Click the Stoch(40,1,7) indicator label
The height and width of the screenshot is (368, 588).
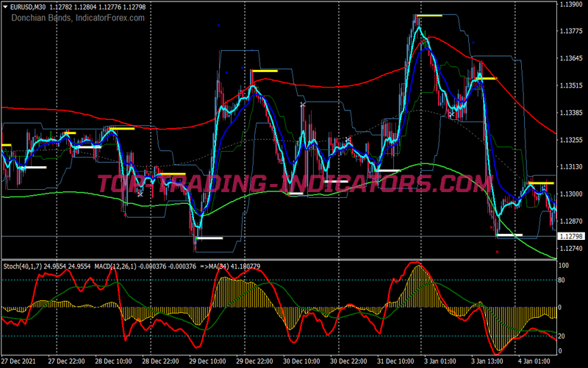(23, 266)
